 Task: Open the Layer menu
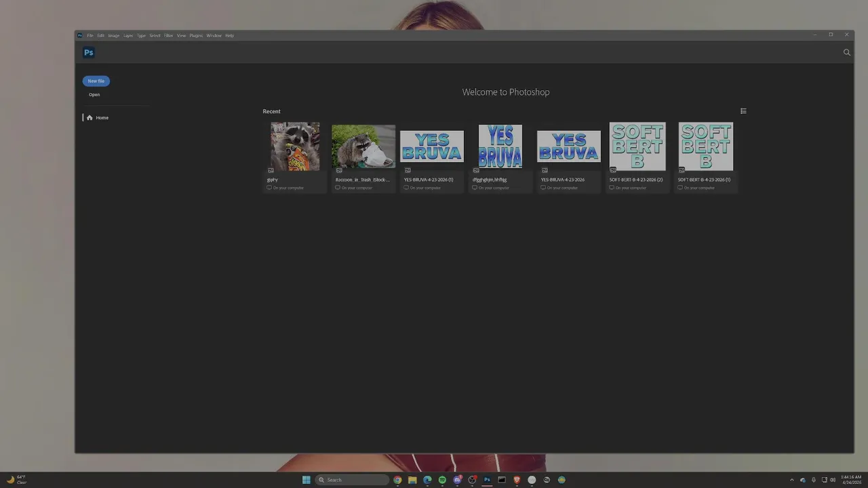tap(128, 35)
